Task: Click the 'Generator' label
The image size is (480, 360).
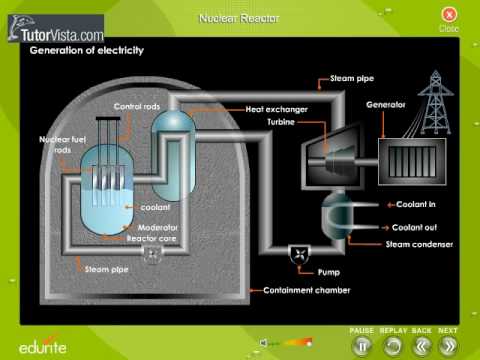Action: [x=386, y=105]
